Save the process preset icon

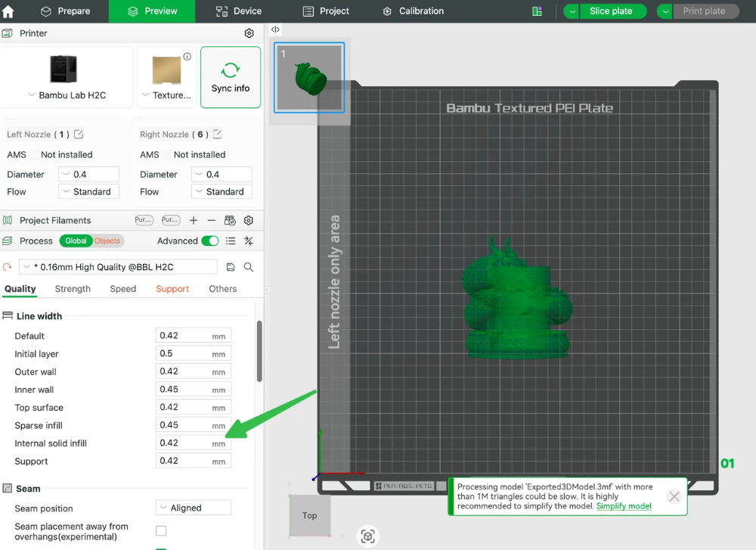pyautogui.click(x=231, y=267)
